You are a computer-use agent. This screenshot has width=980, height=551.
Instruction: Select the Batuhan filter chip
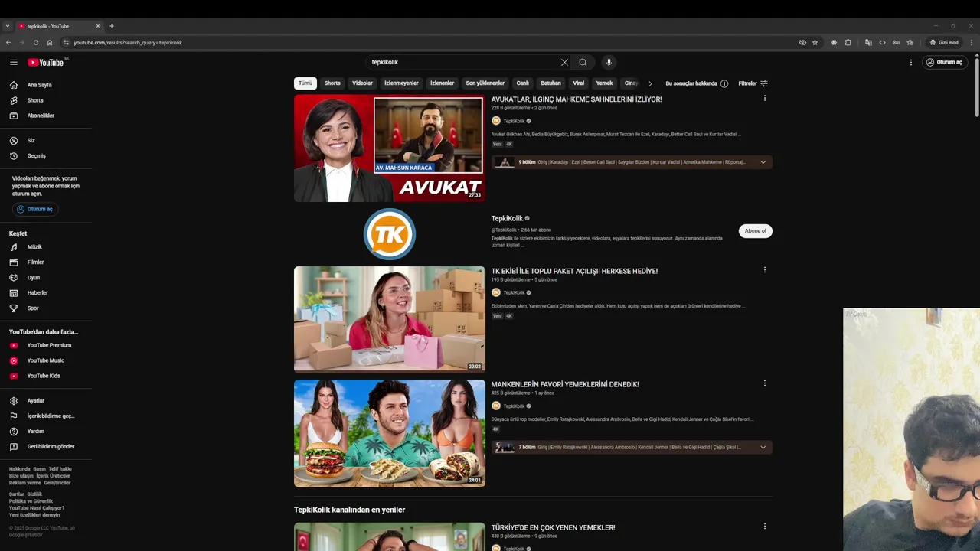click(550, 83)
